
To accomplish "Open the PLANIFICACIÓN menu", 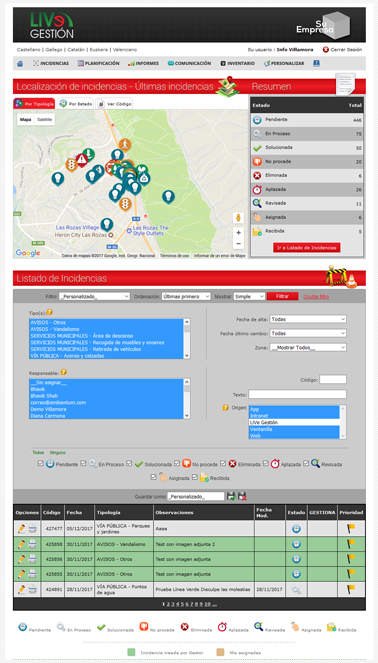I will (99, 63).
